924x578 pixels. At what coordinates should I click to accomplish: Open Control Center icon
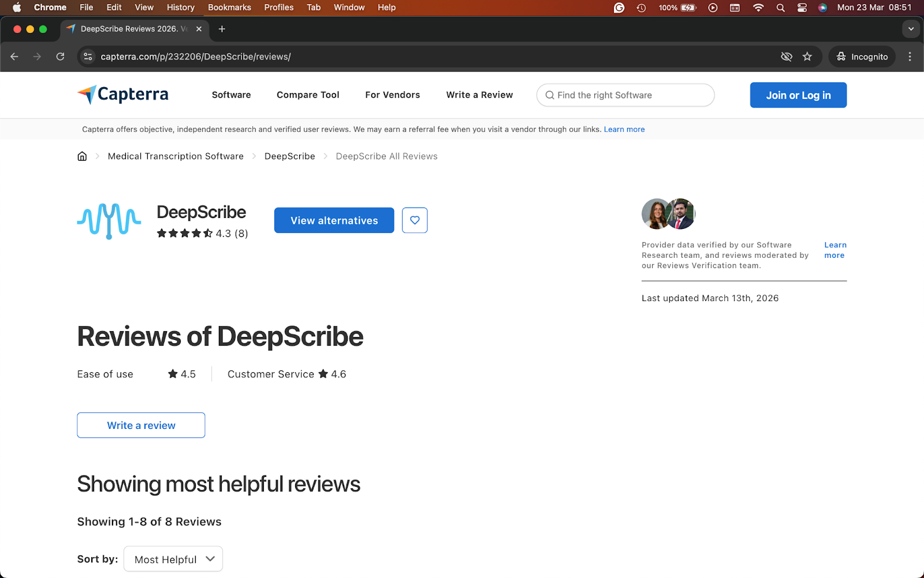pyautogui.click(x=802, y=8)
